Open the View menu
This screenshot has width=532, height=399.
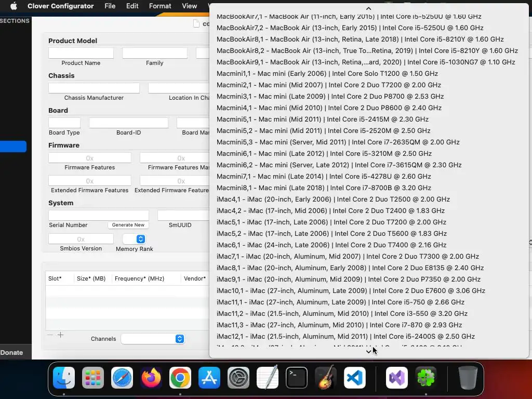coord(189,6)
